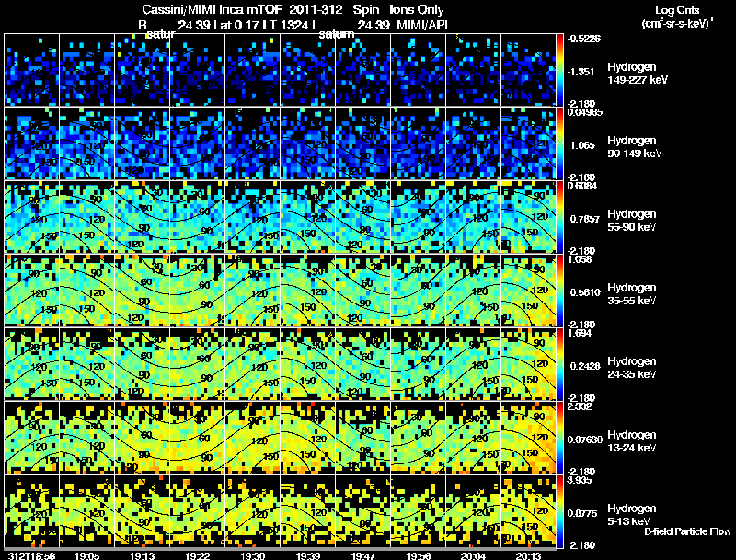
Task: Click the 19:22 time axis label
Action: click(198, 555)
